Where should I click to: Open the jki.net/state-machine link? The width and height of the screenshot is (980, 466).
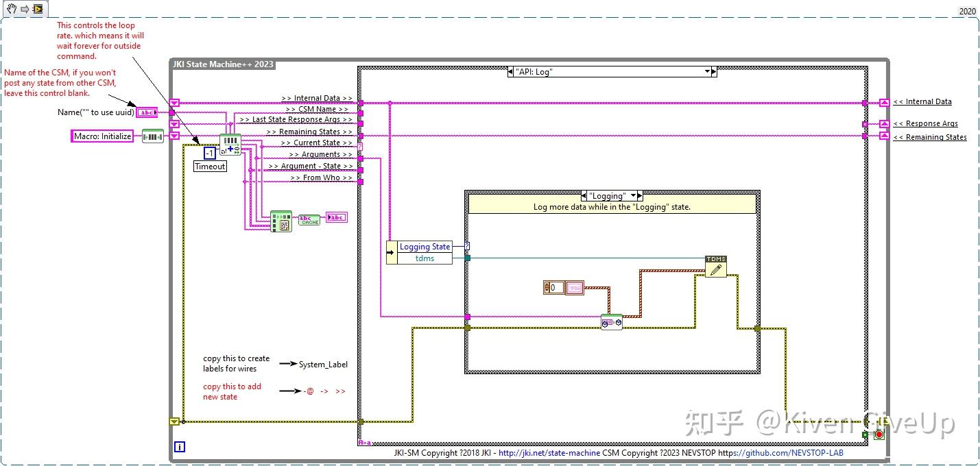pos(549,453)
